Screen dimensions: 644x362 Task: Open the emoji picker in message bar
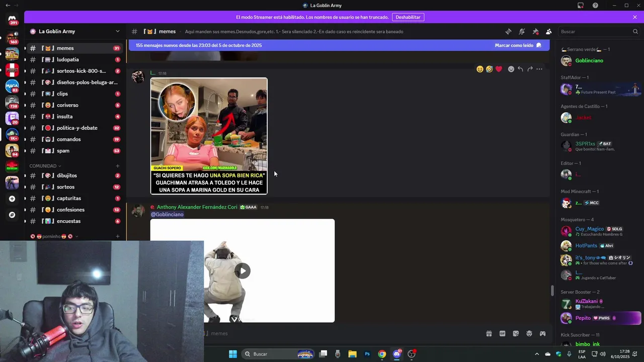click(x=529, y=333)
